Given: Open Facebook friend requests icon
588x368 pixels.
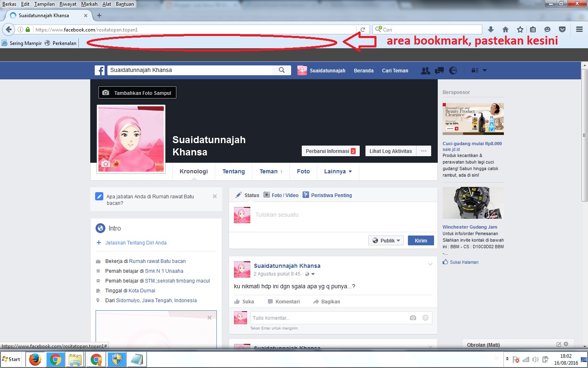Looking at the screenshot, I should (425, 70).
